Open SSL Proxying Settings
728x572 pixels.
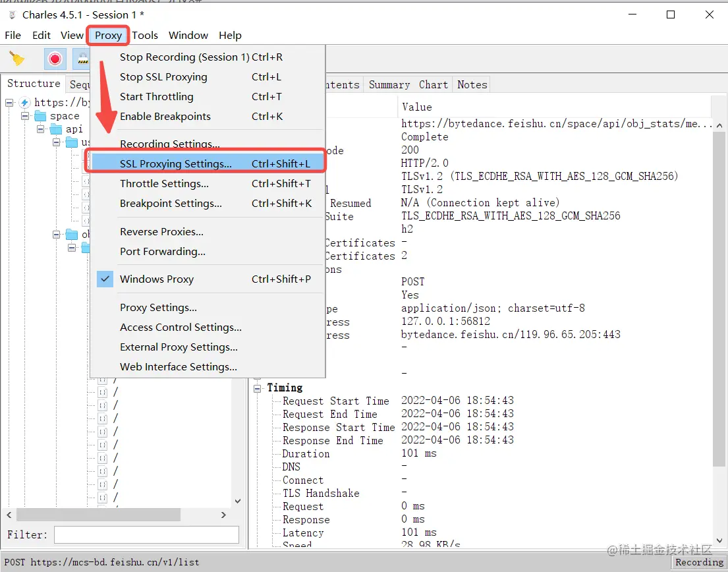208,164
